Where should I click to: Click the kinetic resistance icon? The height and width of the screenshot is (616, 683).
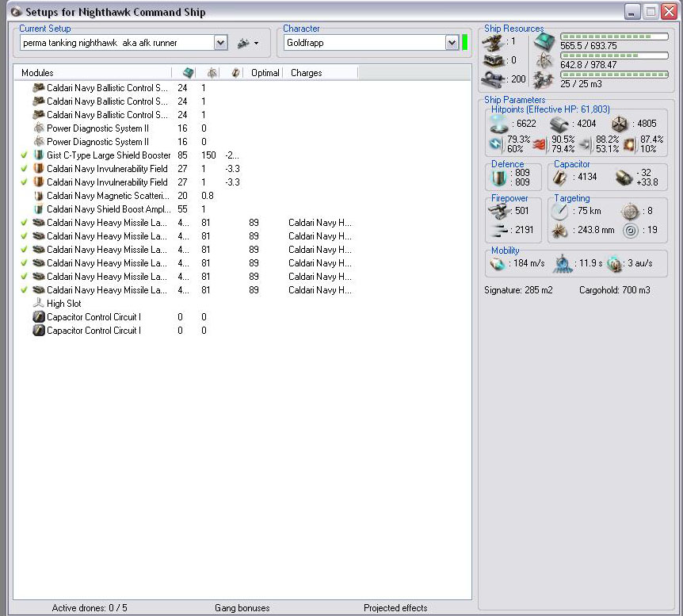pos(585,144)
